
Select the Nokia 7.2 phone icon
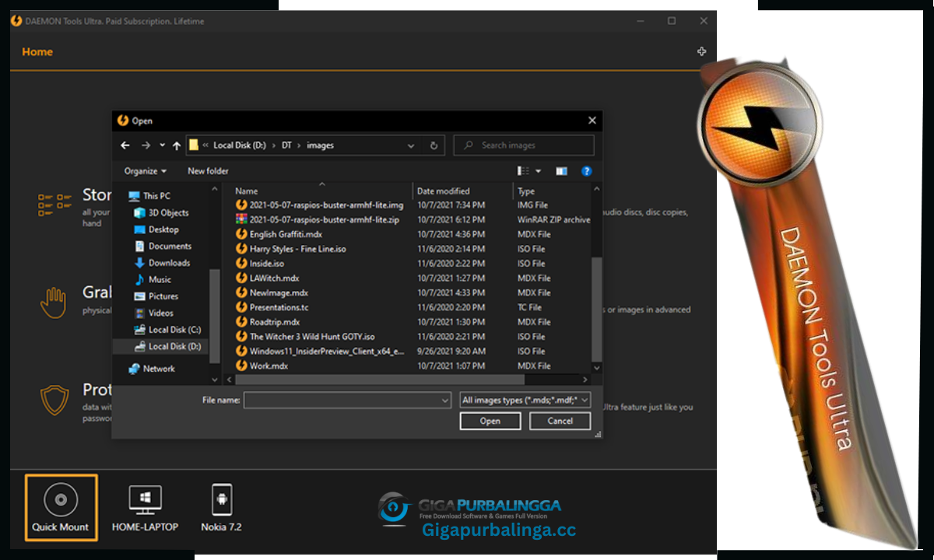point(222,499)
